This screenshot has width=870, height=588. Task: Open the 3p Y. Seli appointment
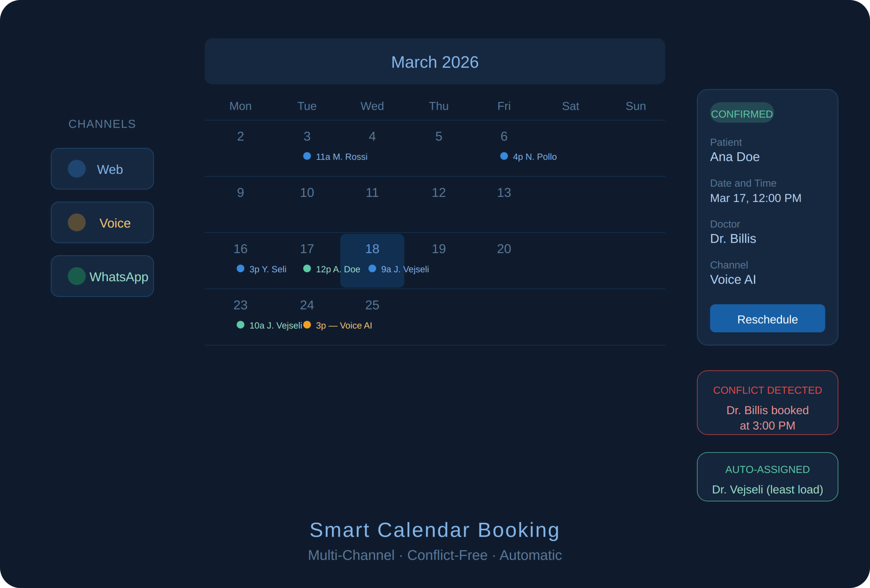267,269
